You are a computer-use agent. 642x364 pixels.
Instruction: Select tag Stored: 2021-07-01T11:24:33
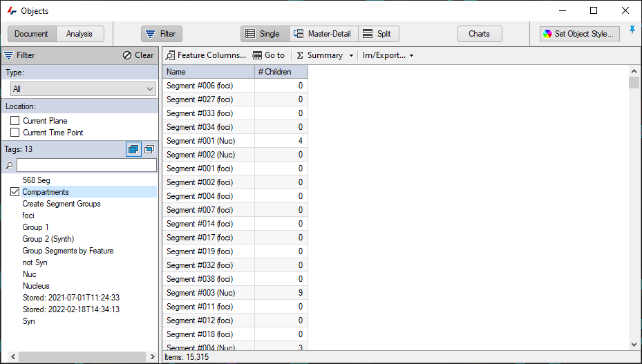point(71,298)
